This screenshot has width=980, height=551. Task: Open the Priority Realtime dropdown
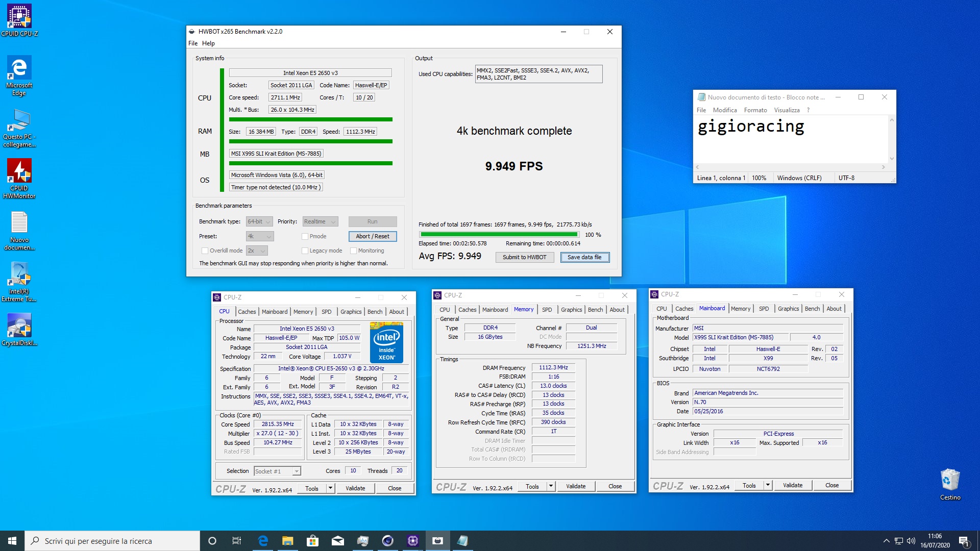tap(321, 221)
